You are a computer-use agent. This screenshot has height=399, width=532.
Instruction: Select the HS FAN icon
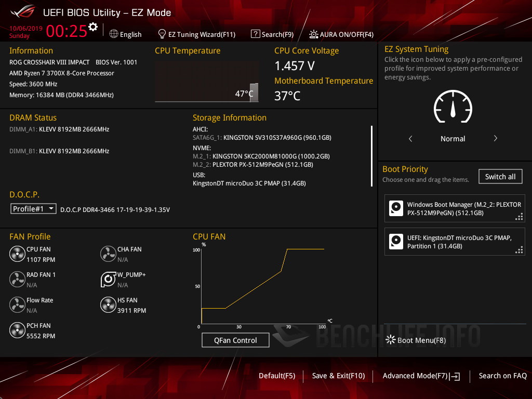coord(108,304)
